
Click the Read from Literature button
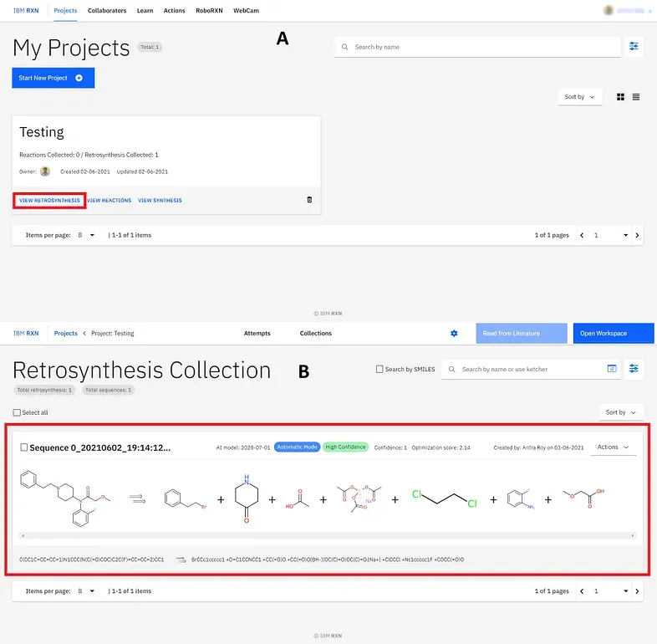522,334
